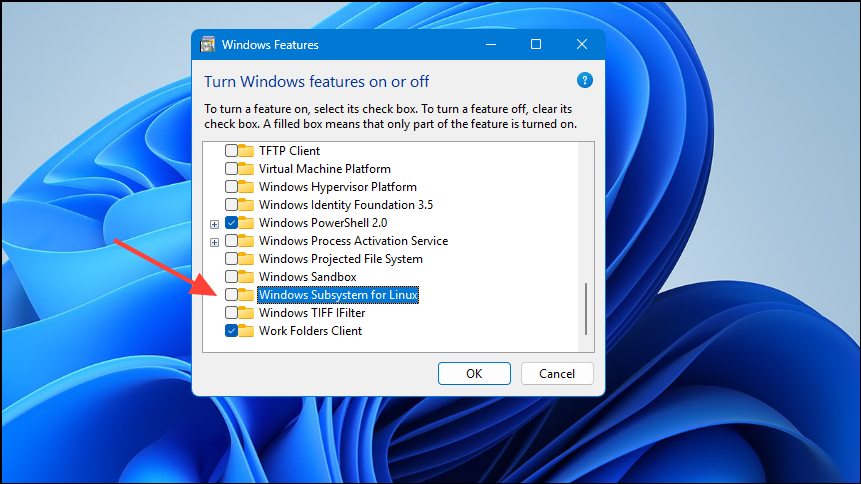
Task: Maximize the Windows Features window
Action: [x=536, y=44]
